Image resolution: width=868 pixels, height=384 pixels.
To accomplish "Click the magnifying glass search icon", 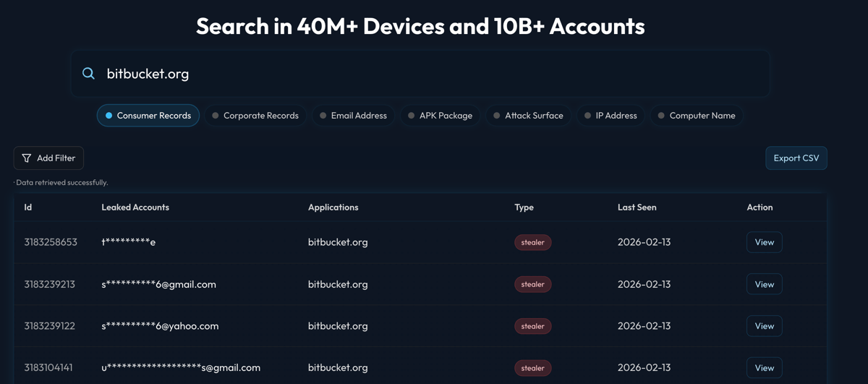I will (88, 73).
